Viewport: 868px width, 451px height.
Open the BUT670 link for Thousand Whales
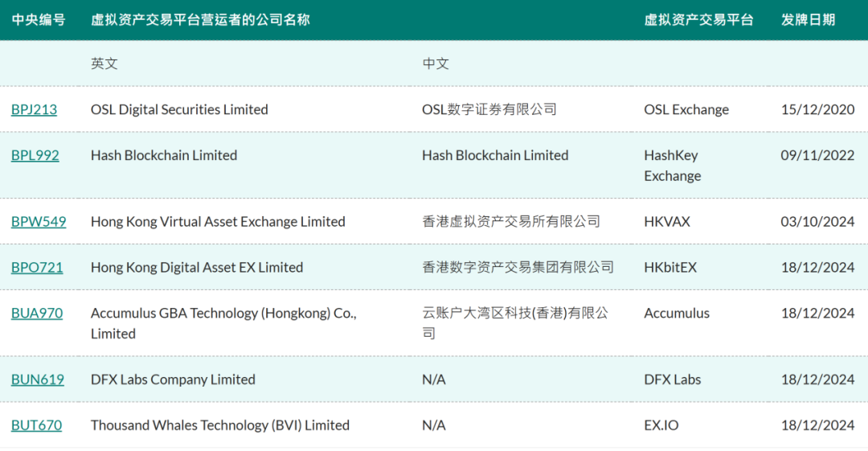point(36,425)
